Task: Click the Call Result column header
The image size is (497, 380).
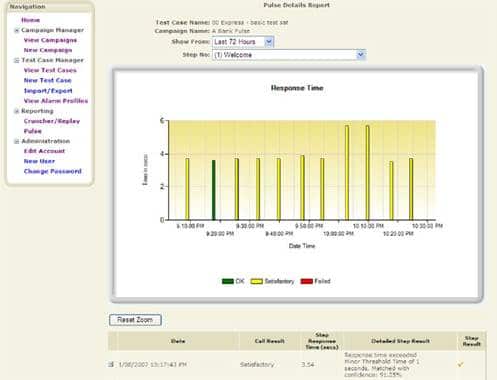Action: tap(269, 341)
